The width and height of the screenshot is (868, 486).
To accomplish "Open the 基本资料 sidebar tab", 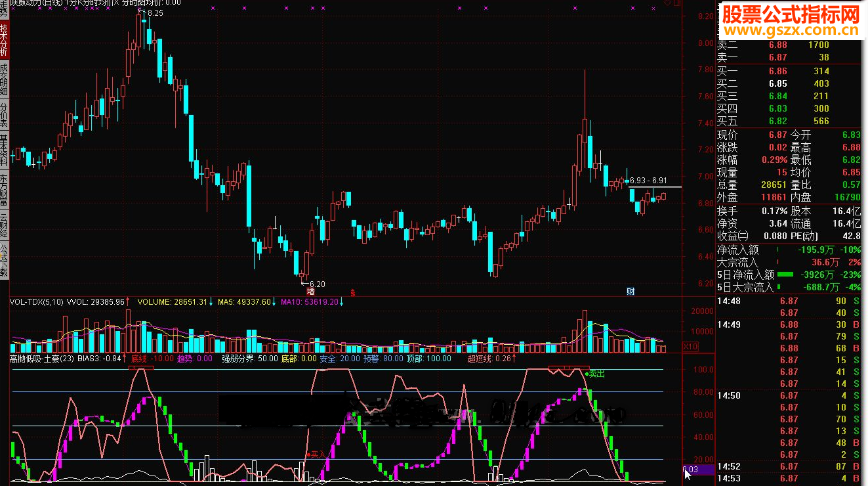I will pos(4,151).
